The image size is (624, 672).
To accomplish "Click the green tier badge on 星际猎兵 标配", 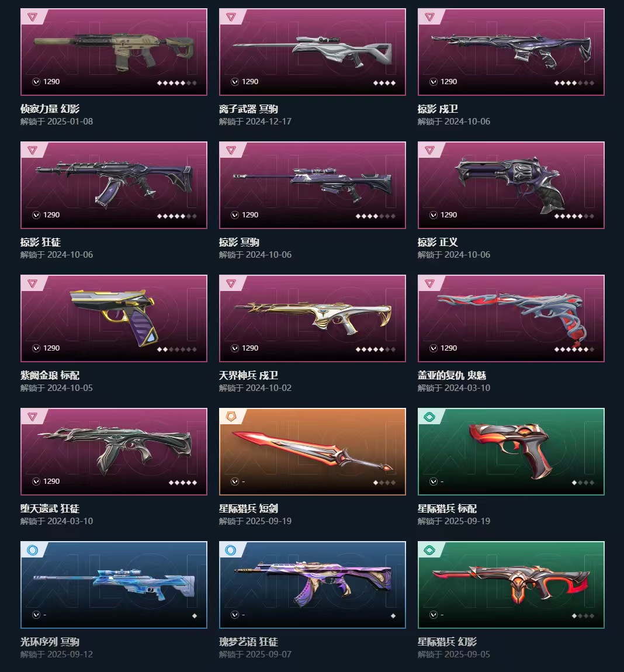I will coord(429,417).
